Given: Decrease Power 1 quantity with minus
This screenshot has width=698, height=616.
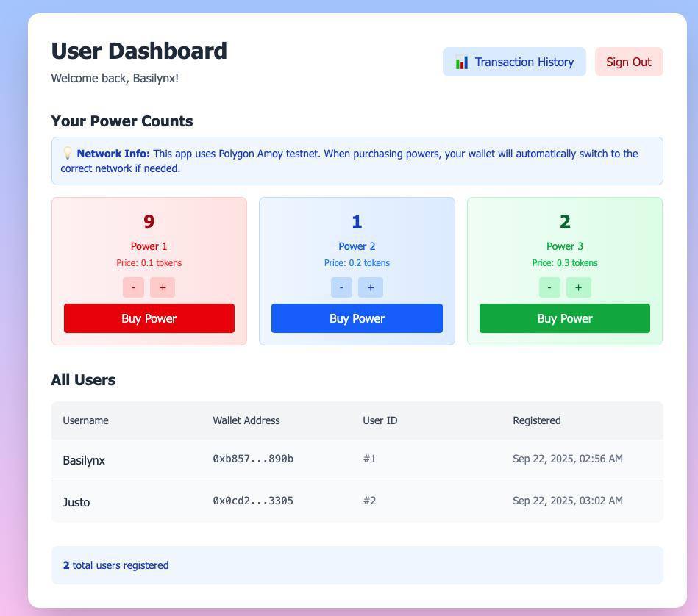Looking at the screenshot, I should pos(134,287).
